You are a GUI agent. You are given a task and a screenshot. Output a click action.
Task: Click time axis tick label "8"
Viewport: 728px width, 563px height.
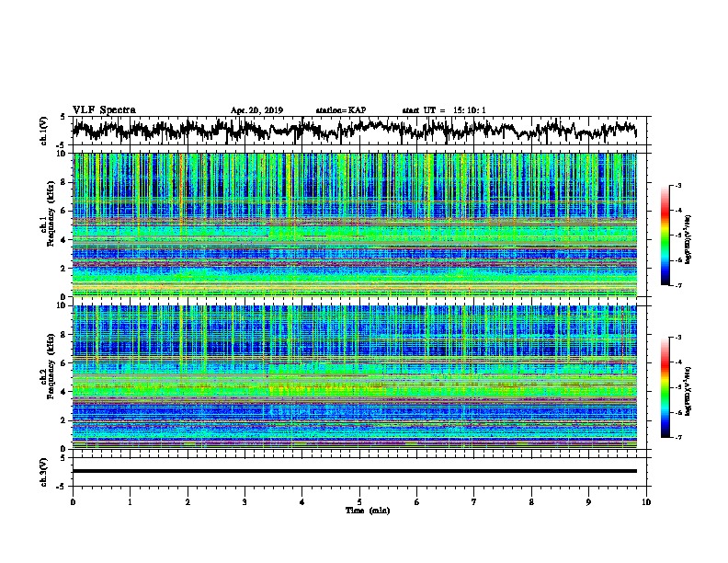[x=531, y=502]
